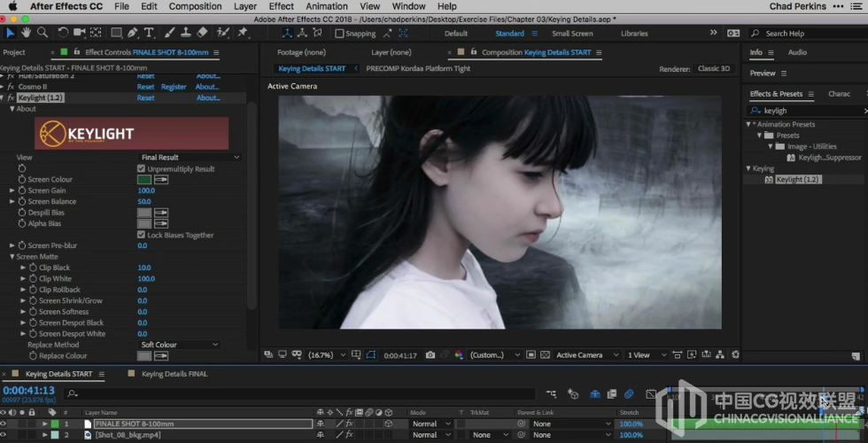Open the 1 View layout dropdown
The height and width of the screenshot is (443, 868).
[x=646, y=355]
